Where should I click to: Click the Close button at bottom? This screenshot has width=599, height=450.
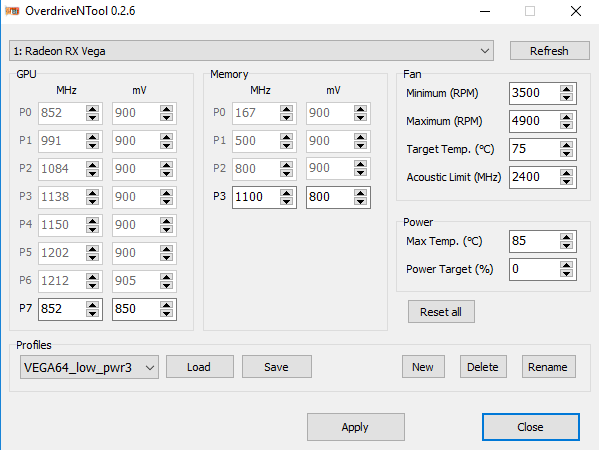coord(531,427)
